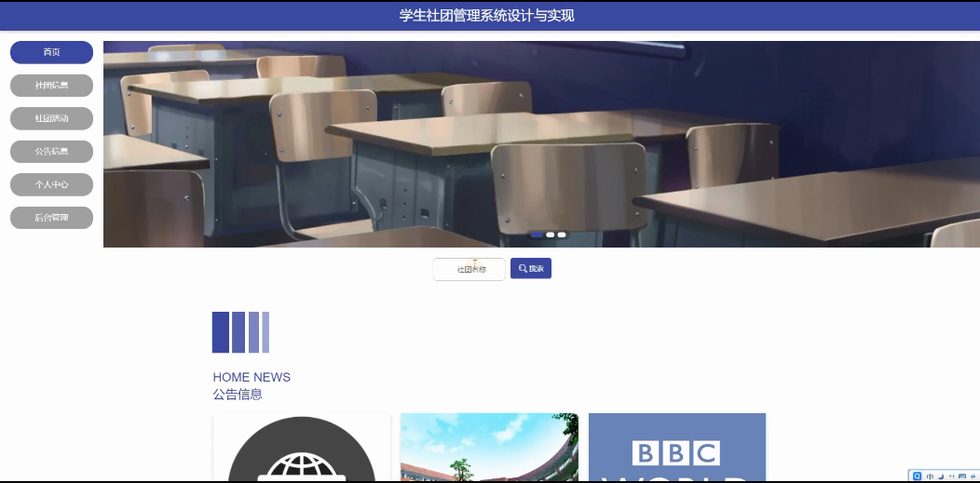Open the globe icon announcement card

[301, 447]
